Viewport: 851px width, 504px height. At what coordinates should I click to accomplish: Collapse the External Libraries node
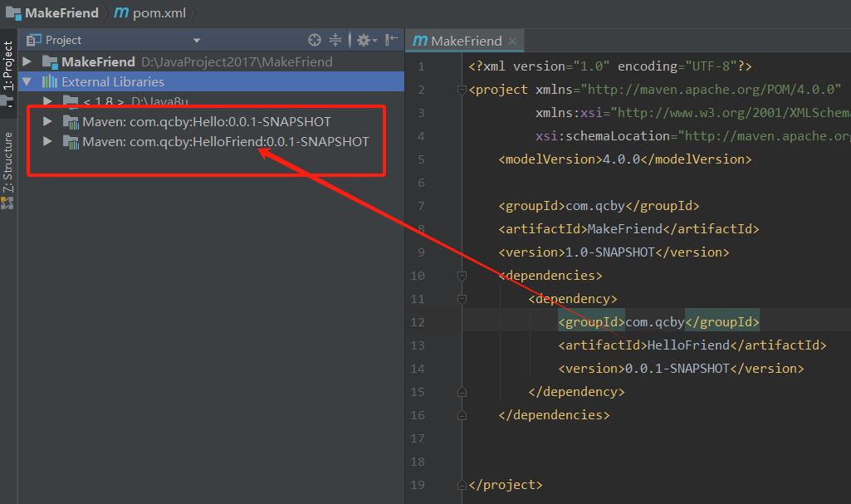point(27,82)
